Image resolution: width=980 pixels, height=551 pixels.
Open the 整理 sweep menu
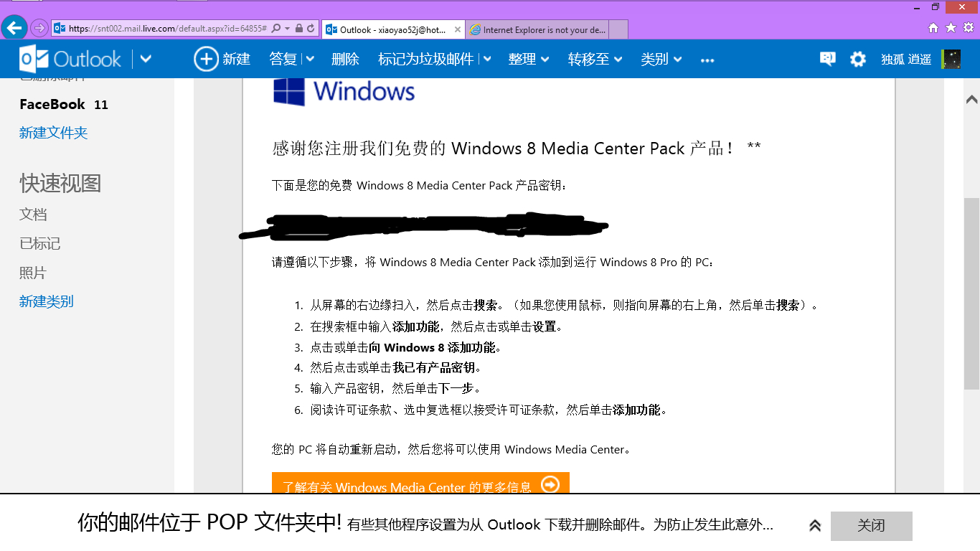tap(529, 59)
